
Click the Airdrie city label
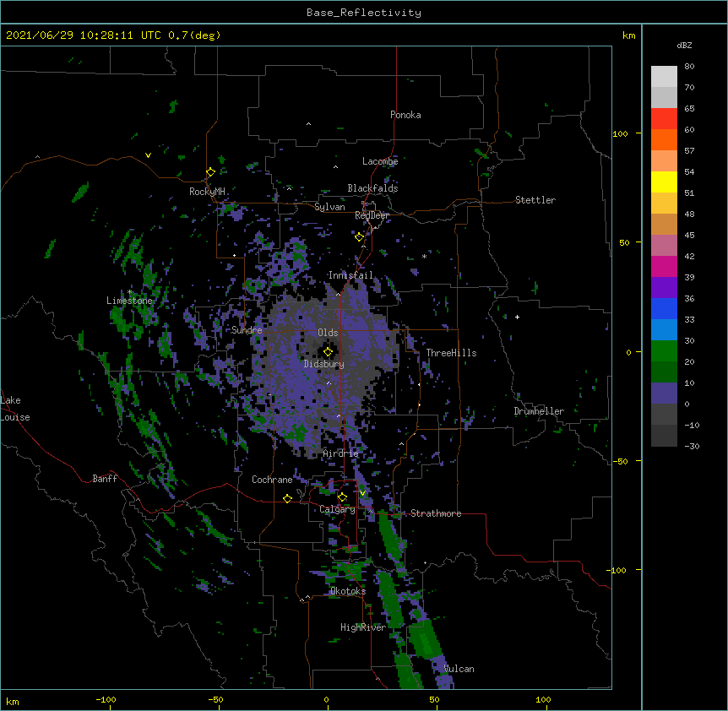(341, 453)
